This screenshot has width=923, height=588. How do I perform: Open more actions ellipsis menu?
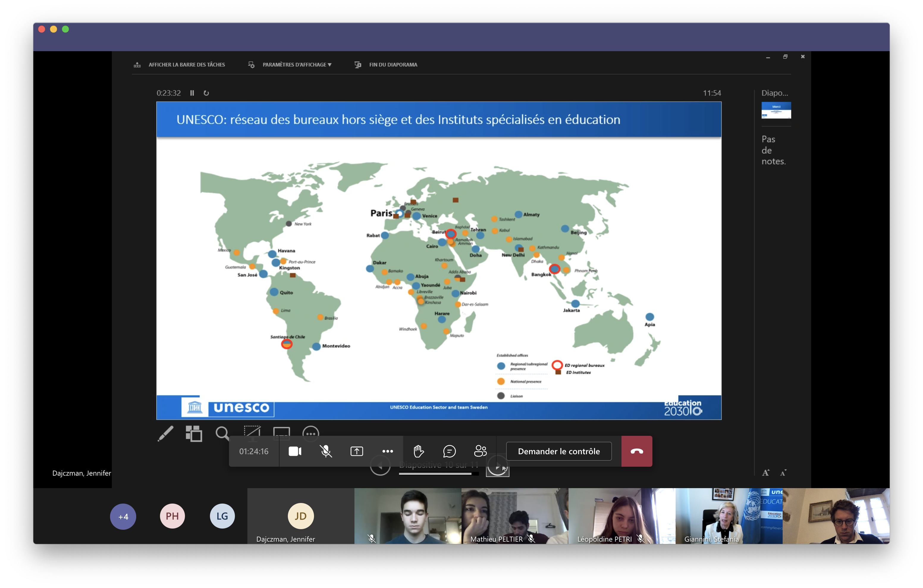click(387, 451)
